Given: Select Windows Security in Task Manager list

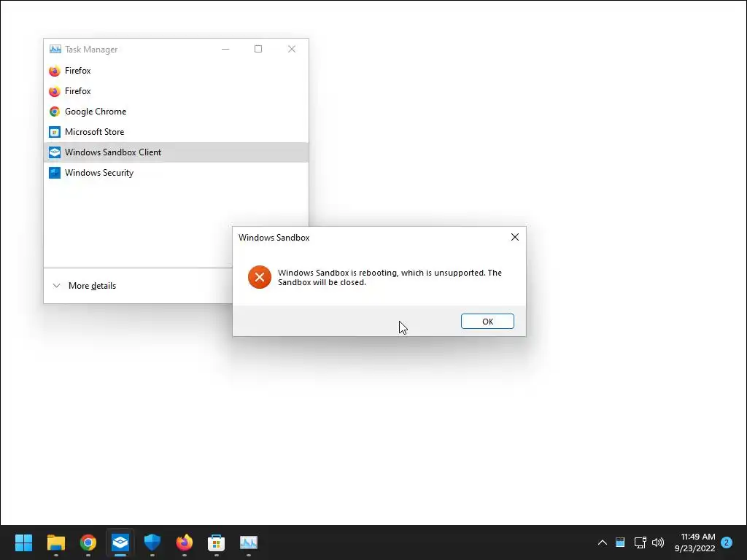Looking at the screenshot, I should [x=176, y=173].
